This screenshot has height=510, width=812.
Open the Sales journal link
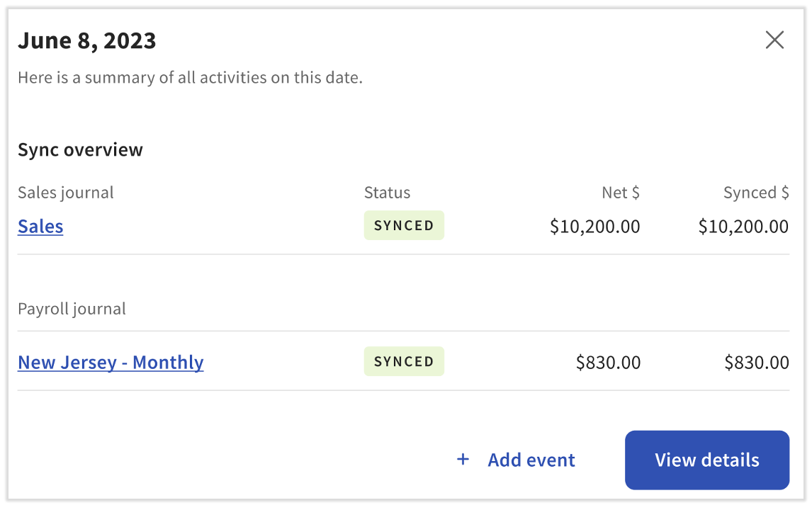point(40,227)
